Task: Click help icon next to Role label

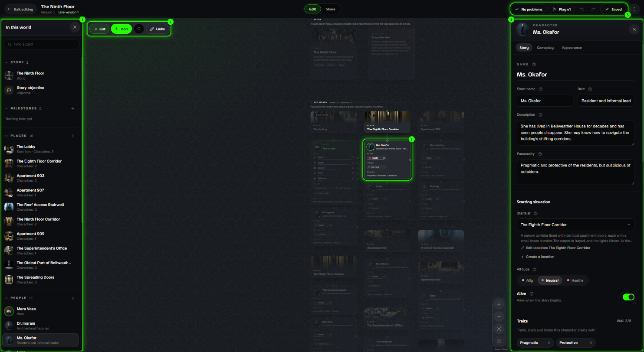Action: pyautogui.click(x=590, y=89)
